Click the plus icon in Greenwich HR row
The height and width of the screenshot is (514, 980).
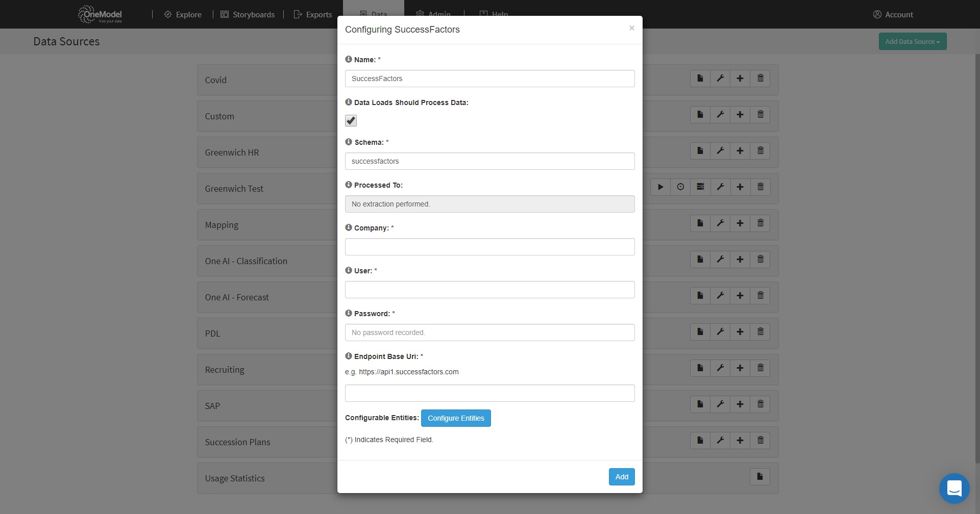tap(740, 151)
